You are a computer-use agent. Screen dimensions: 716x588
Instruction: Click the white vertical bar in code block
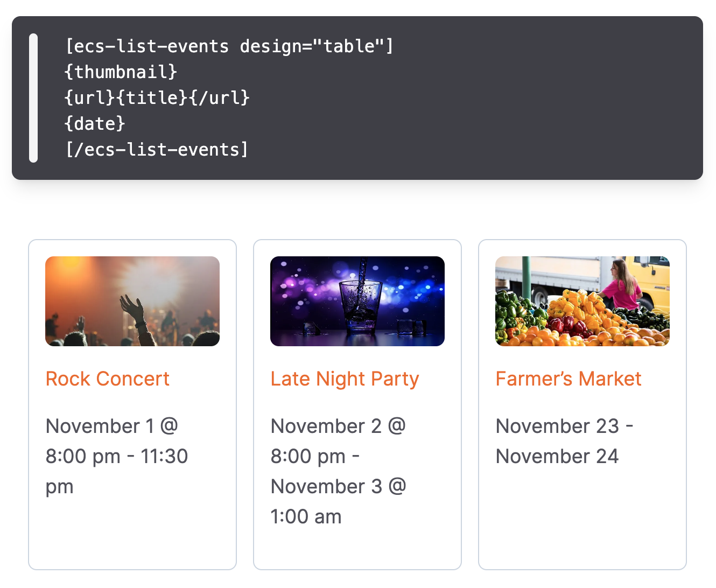click(x=33, y=98)
